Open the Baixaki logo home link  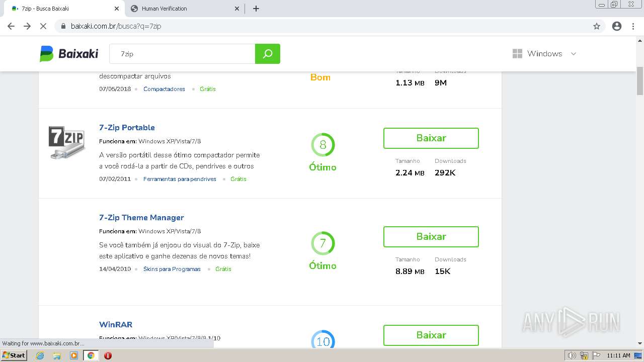tap(69, 54)
